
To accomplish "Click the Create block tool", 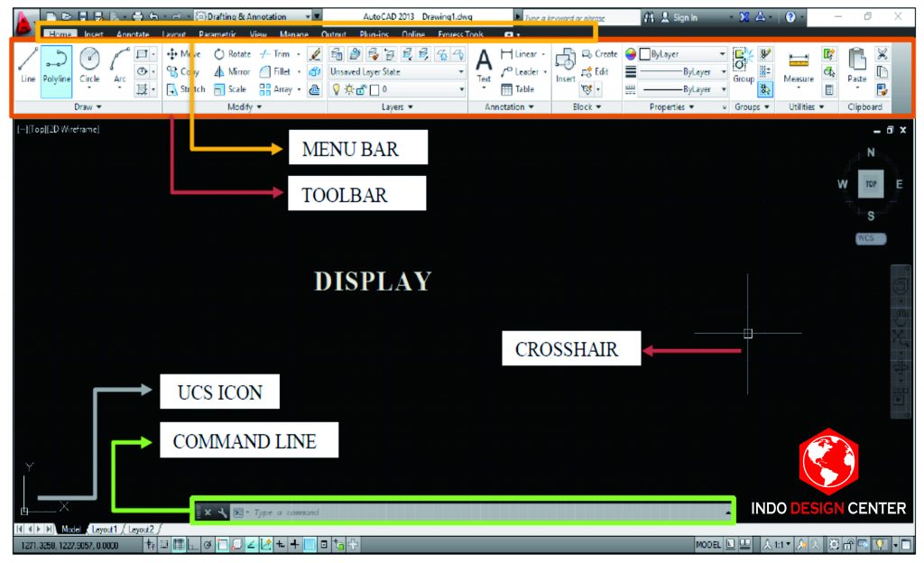I will click(x=599, y=54).
